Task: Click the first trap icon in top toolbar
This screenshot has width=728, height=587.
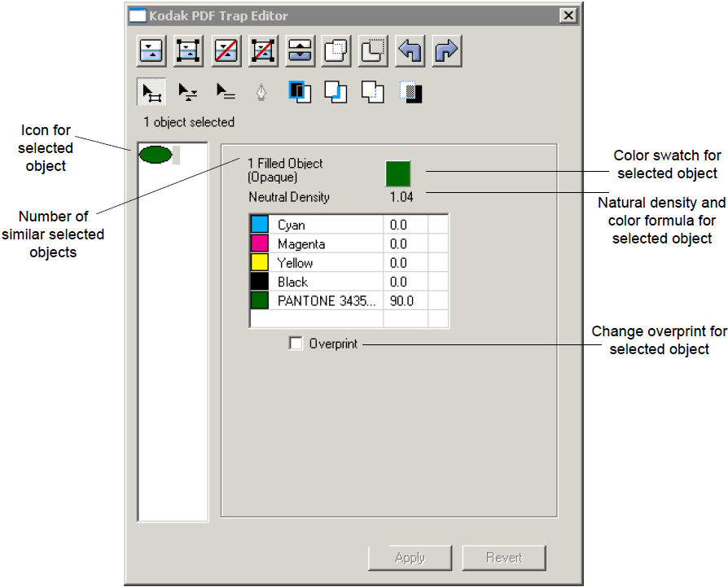Action: click(151, 50)
